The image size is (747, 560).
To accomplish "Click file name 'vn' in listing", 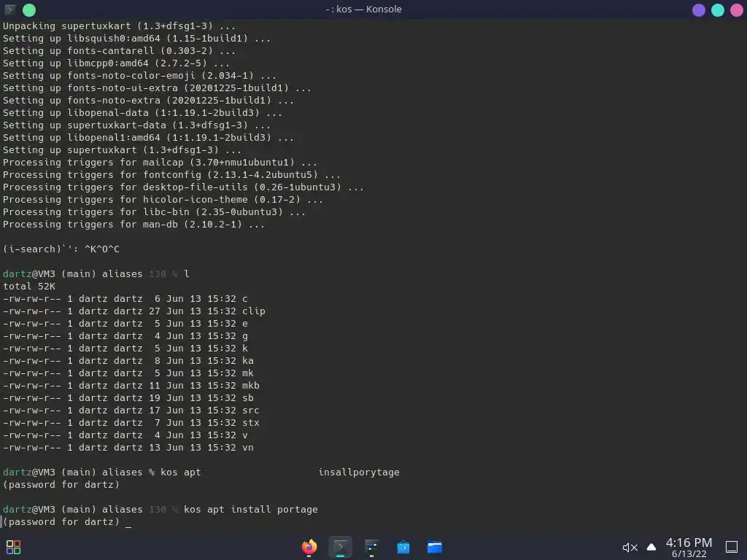I will pyautogui.click(x=248, y=447).
